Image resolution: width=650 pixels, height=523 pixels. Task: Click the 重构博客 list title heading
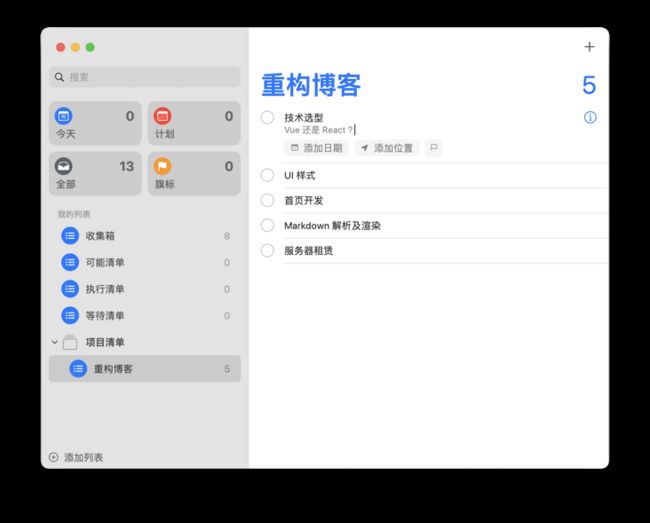click(311, 85)
